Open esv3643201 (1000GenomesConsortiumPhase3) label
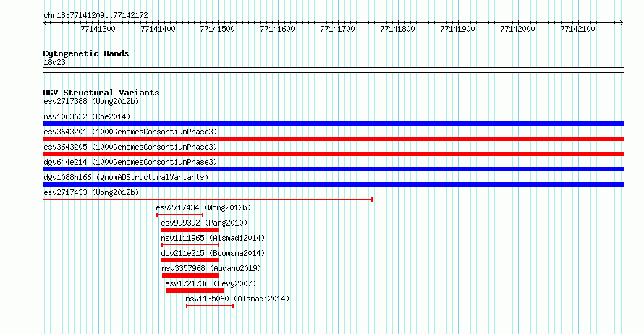Screen dimensions: 644x334 130,132
